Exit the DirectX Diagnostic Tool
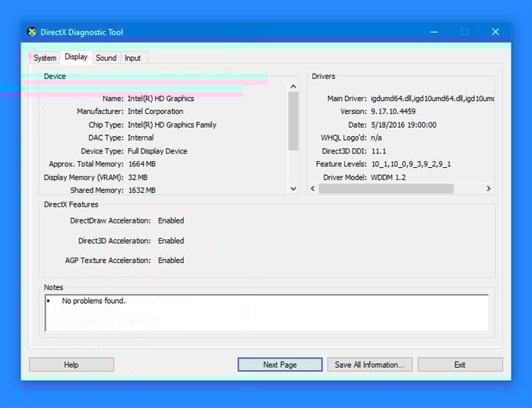The width and height of the screenshot is (532, 408). (460, 365)
